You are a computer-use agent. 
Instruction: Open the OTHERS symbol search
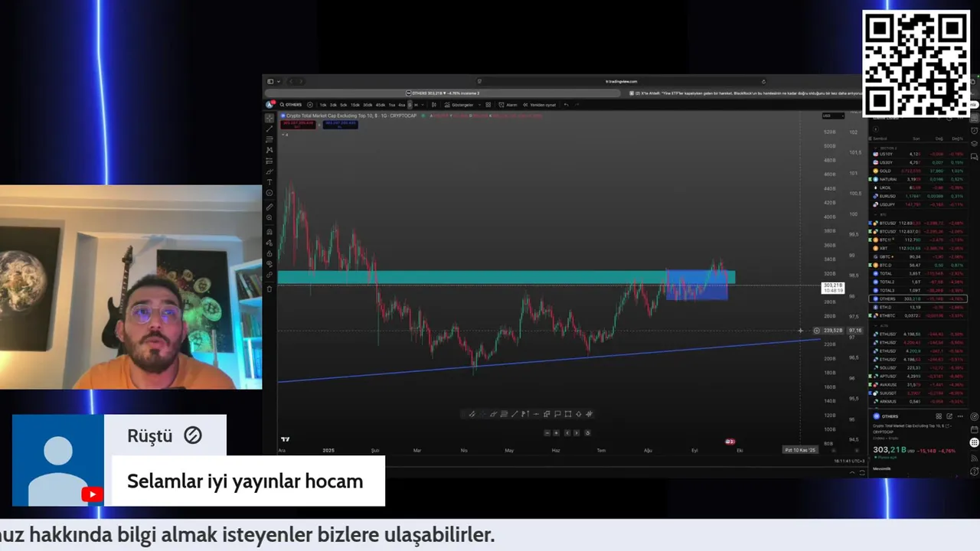[291, 105]
